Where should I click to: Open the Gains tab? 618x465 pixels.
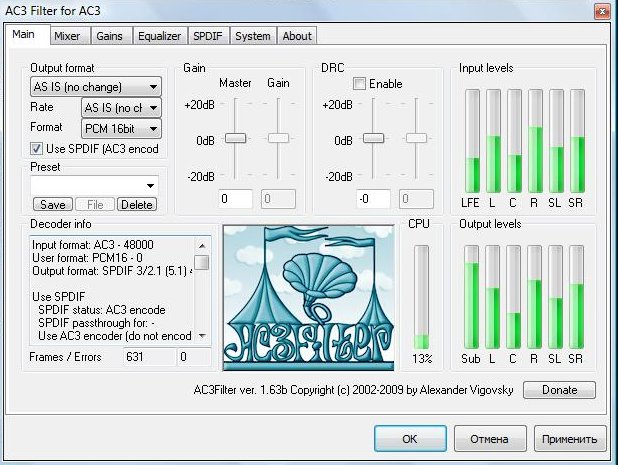point(110,36)
